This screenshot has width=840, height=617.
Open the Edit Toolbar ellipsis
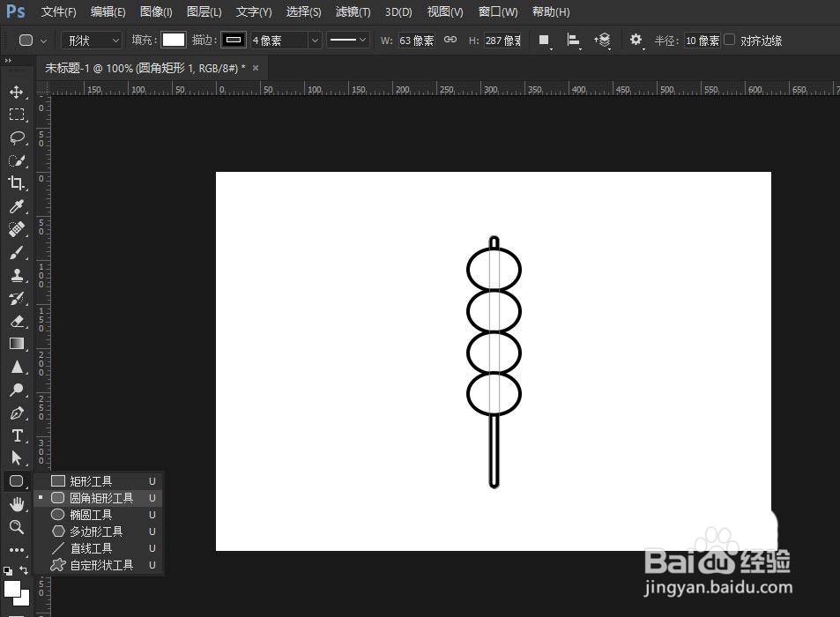tap(17, 549)
